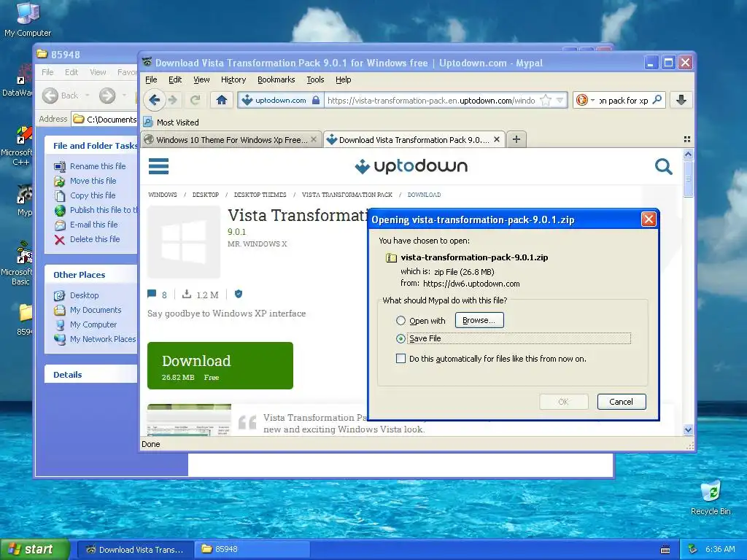
Task: Click Delete this file in Explorer
Action: tap(95, 239)
